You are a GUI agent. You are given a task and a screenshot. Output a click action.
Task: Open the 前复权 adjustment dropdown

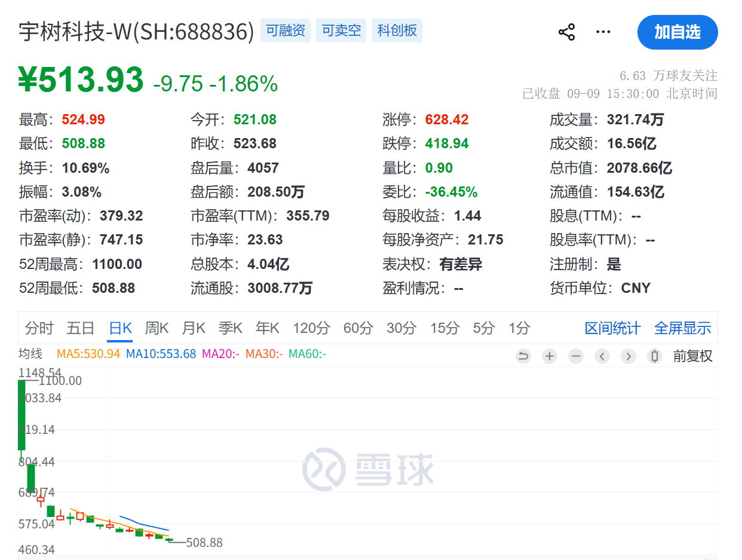point(693,357)
